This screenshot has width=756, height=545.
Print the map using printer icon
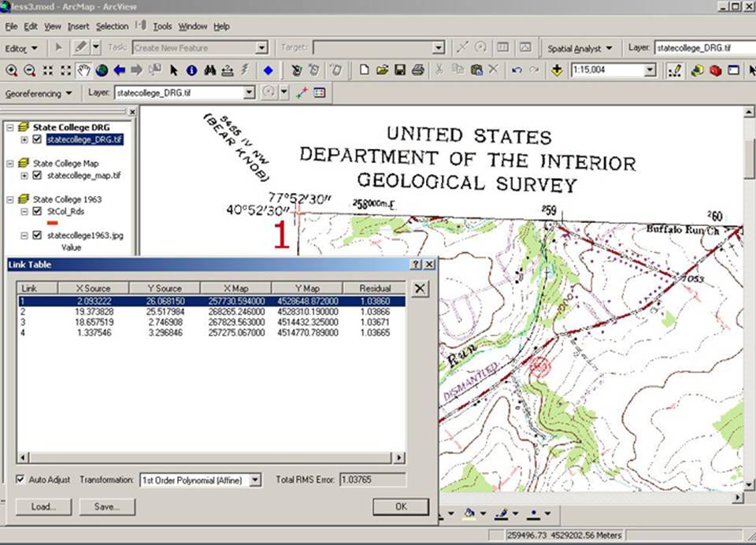click(417, 70)
